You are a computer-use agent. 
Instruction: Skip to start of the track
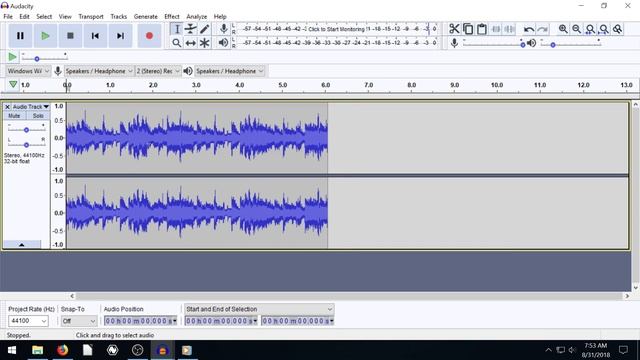coord(95,36)
